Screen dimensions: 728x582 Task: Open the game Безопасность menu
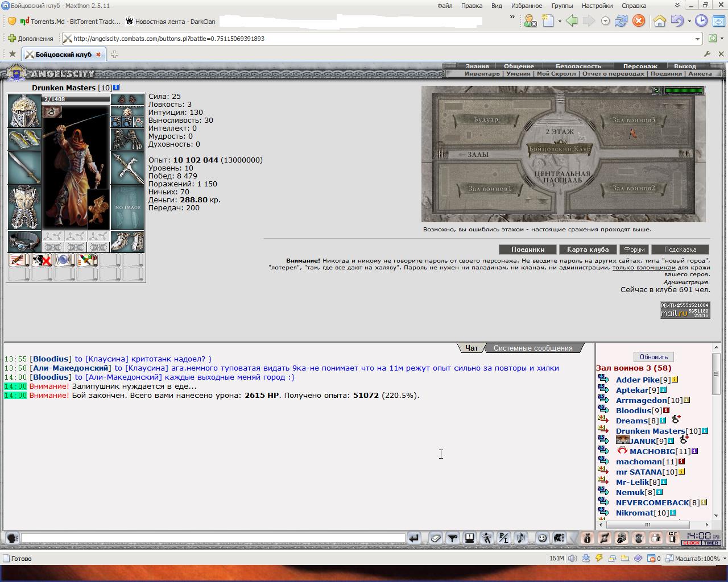coord(578,66)
